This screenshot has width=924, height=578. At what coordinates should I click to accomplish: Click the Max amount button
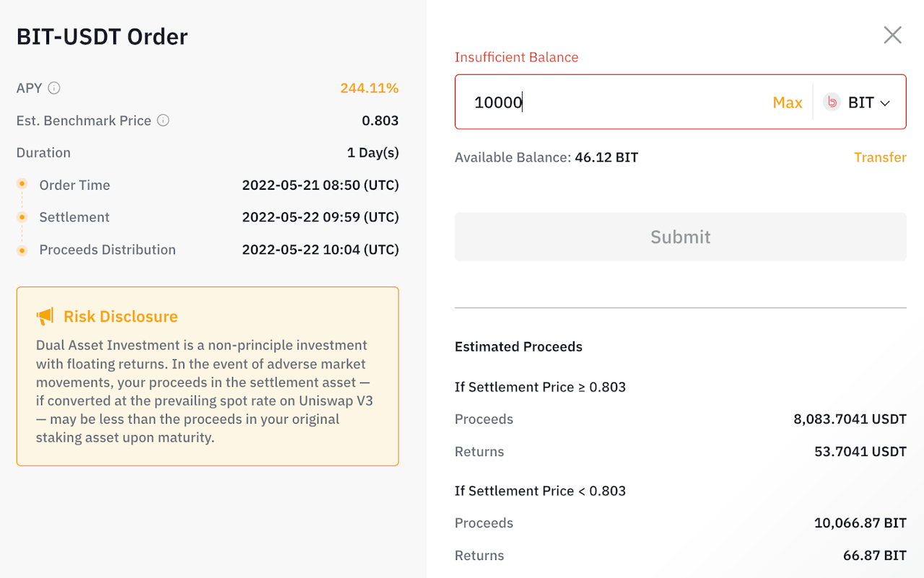pyautogui.click(x=787, y=102)
